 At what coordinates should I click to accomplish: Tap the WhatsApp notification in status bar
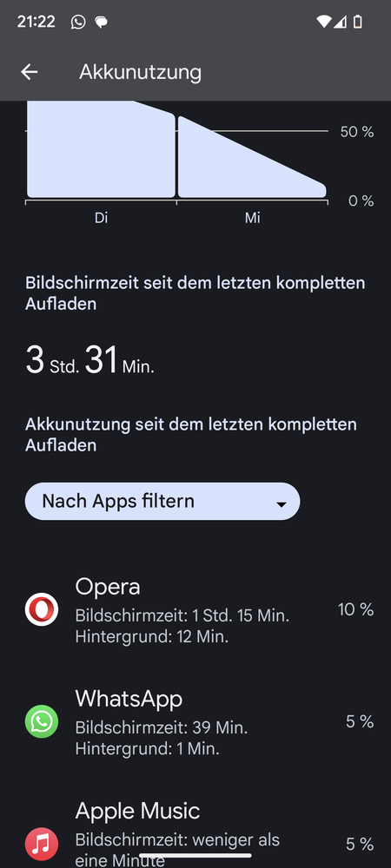[78, 23]
